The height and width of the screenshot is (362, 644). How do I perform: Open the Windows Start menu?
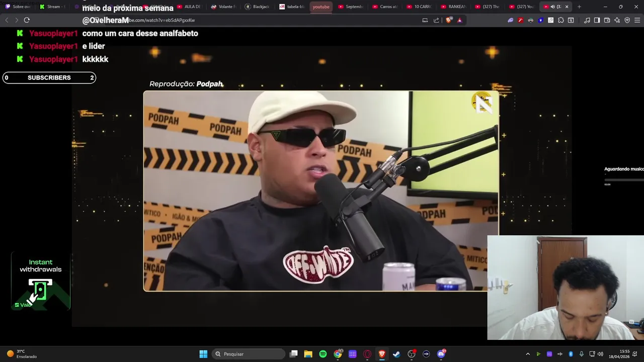click(203, 354)
